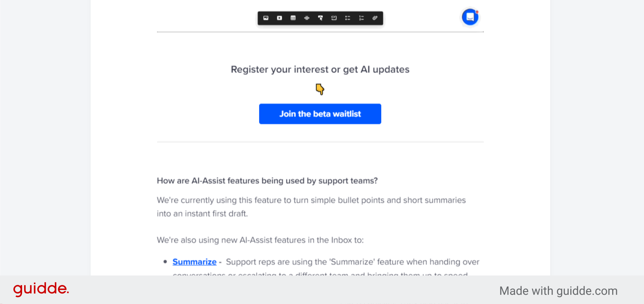
Task: Click the paragraph about instant first drafts
Action: click(x=311, y=207)
